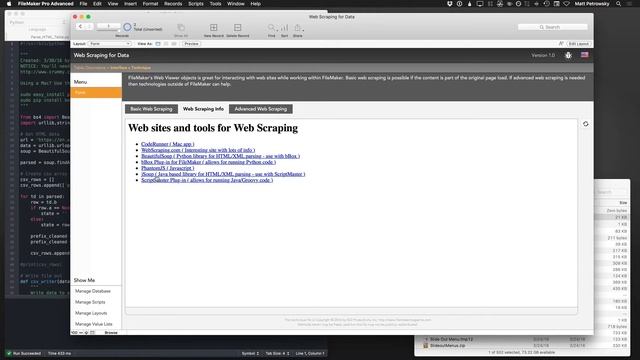Open the Find tool in toolbar
This screenshot has height=360, width=640.
pos(271,28)
